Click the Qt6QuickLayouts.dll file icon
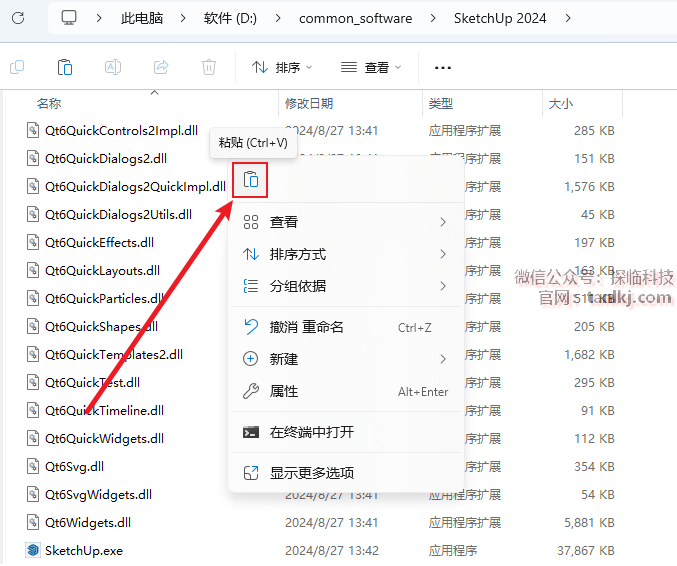The image size is (677, 566). [33, 270]
